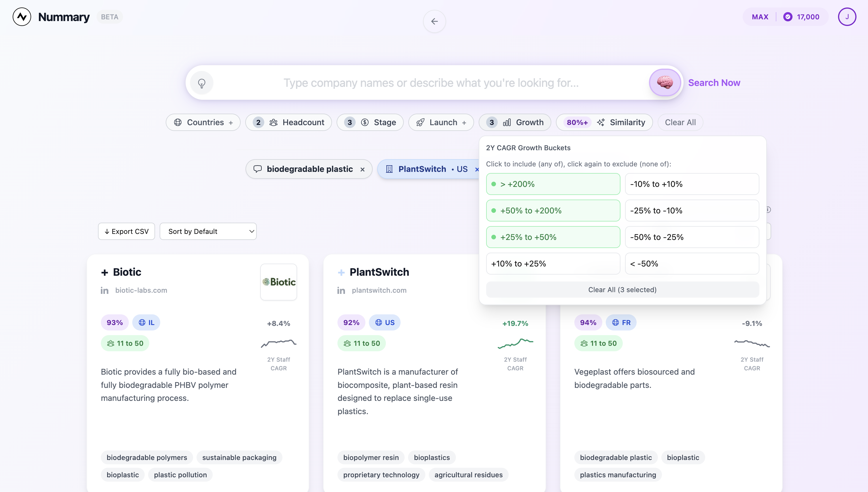Viewport: 868px width, 492px height.
Task: Click Biotic's 93% similarity badge
Action: 115,322
